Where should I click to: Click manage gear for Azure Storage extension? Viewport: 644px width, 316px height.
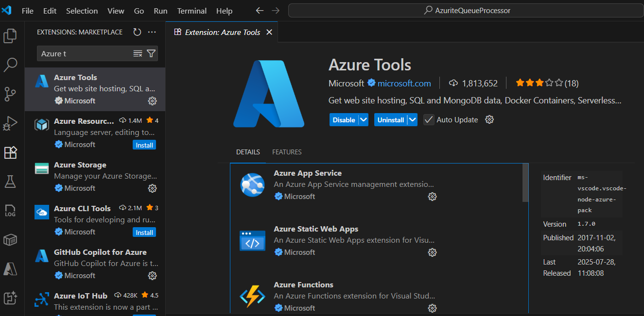coord(152,188)
